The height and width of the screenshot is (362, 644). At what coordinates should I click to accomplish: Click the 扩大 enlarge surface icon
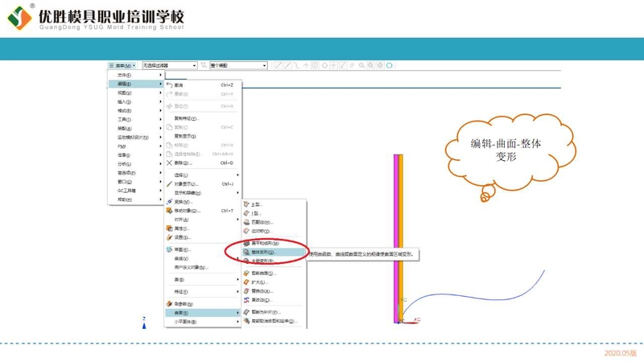(246, 282)
